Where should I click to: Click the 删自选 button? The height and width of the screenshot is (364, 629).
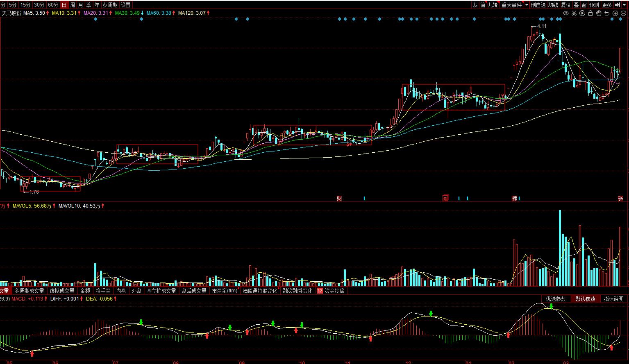pyautogui.click(x=538, y=5)
